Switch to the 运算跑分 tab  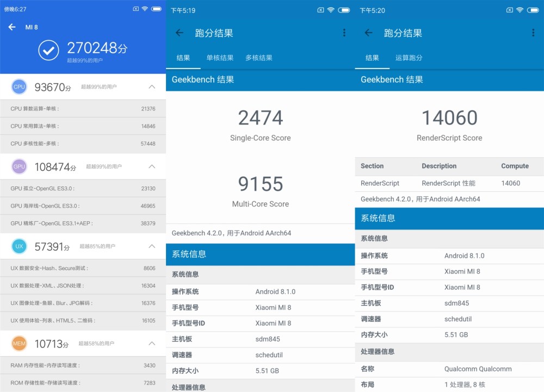tap(409, 58)
